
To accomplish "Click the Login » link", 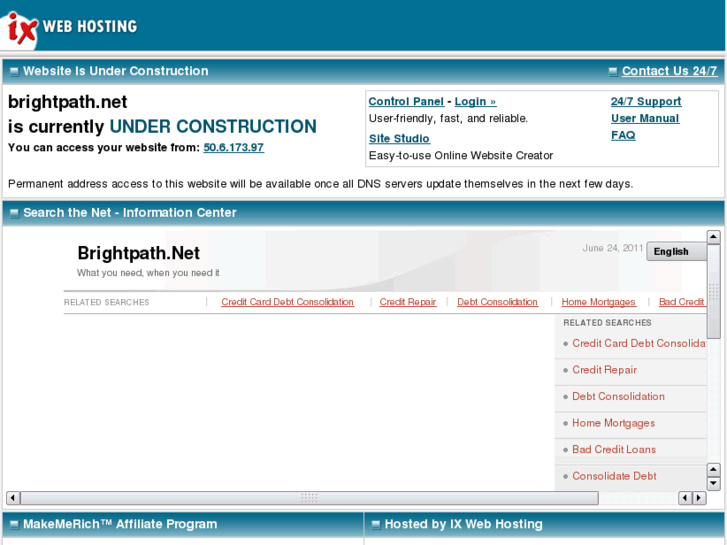I will (475, 102).
